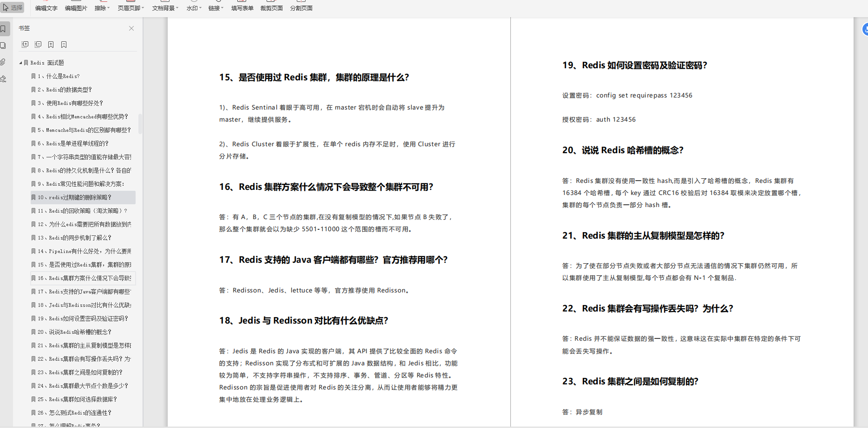Click text config set requirepass 123456

coord(644,96)
